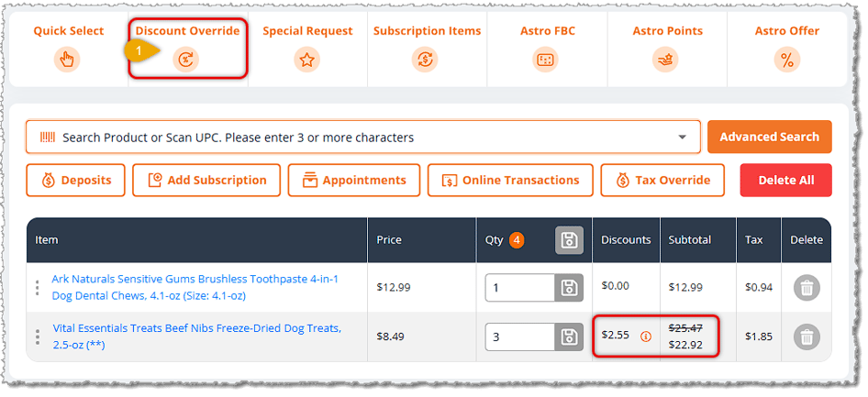Open discount info icon next to $2.55
868x397 pixels.
point(645,336)
